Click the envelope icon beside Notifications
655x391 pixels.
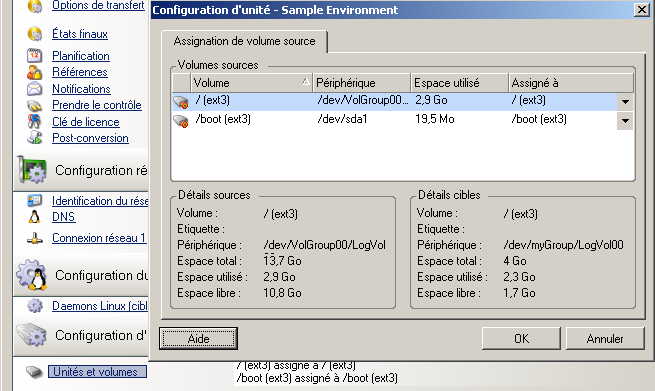[x=35, y=89]
